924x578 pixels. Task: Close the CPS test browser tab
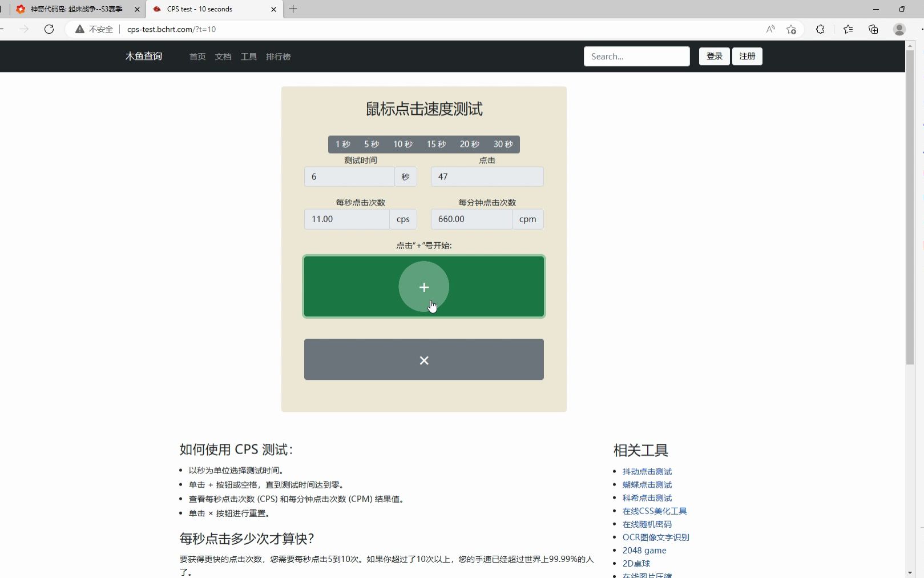(x=273, y=9)
